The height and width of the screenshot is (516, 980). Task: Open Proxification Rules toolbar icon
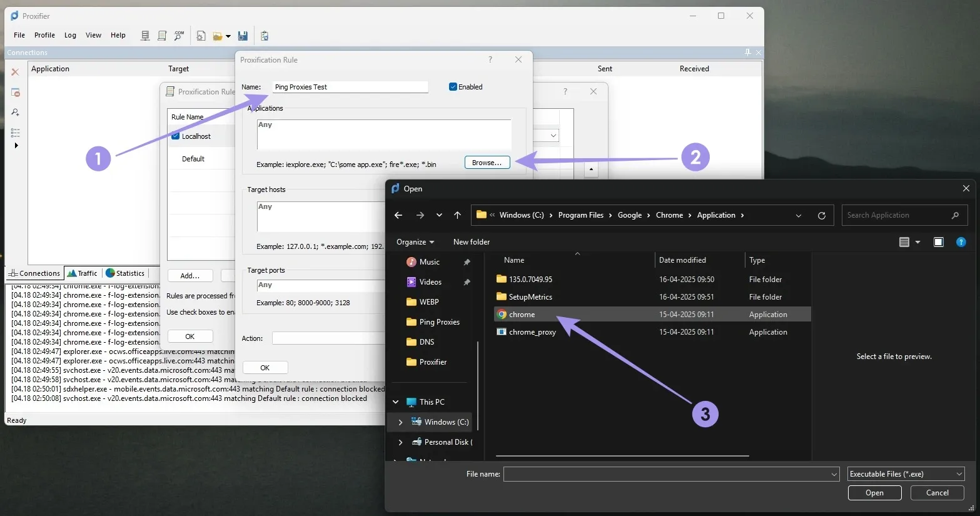(162, 36)
